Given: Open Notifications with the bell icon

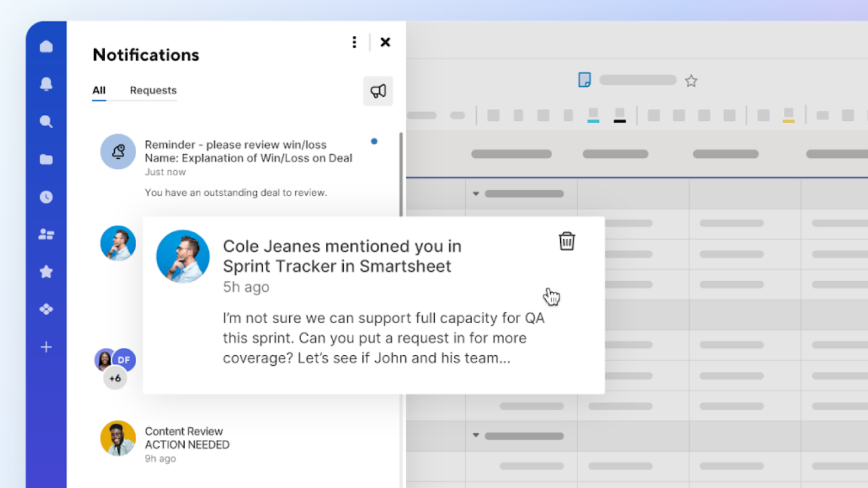Looking at the screenshot, I should point(45,83).
